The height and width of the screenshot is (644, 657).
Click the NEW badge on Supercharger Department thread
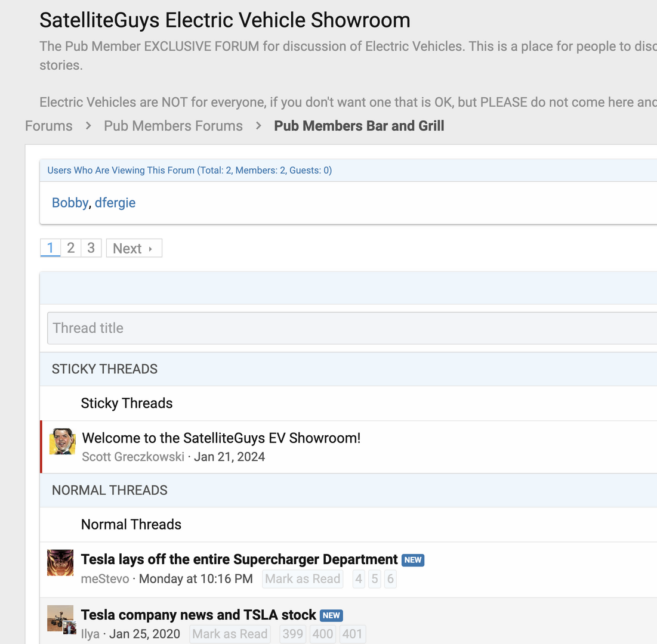click(x=413, y=560)
